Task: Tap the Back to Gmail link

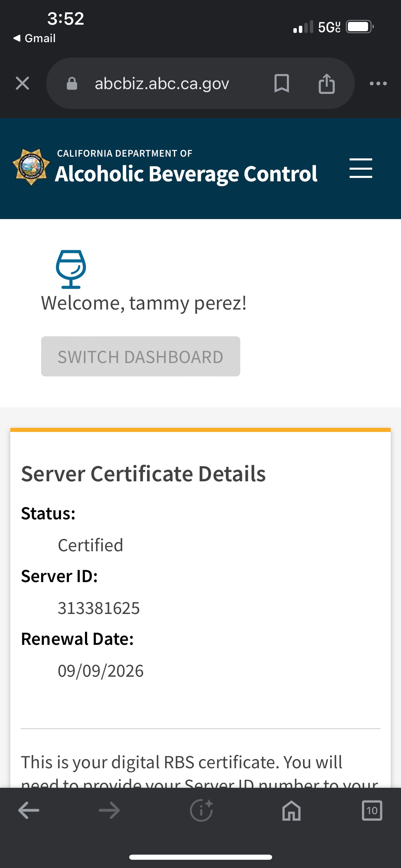Action: [34, 38]
